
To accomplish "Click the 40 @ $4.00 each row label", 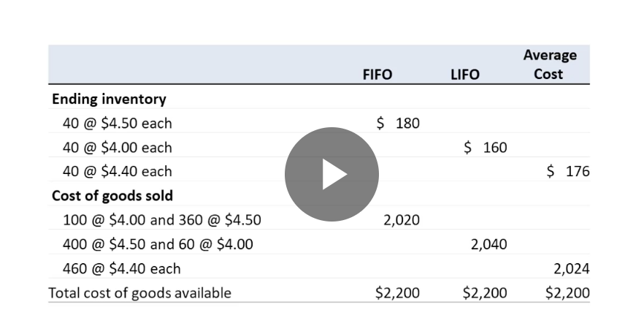I will coord(117,148).
